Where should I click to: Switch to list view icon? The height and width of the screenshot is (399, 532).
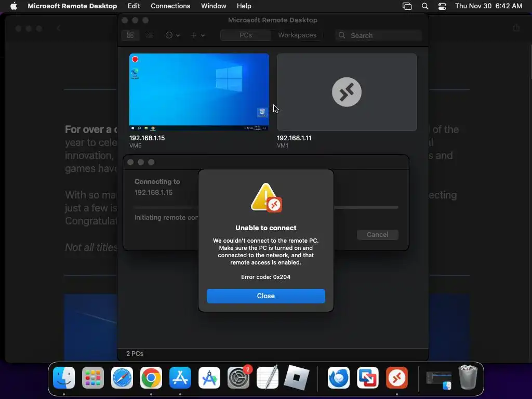tap(150, 35)
